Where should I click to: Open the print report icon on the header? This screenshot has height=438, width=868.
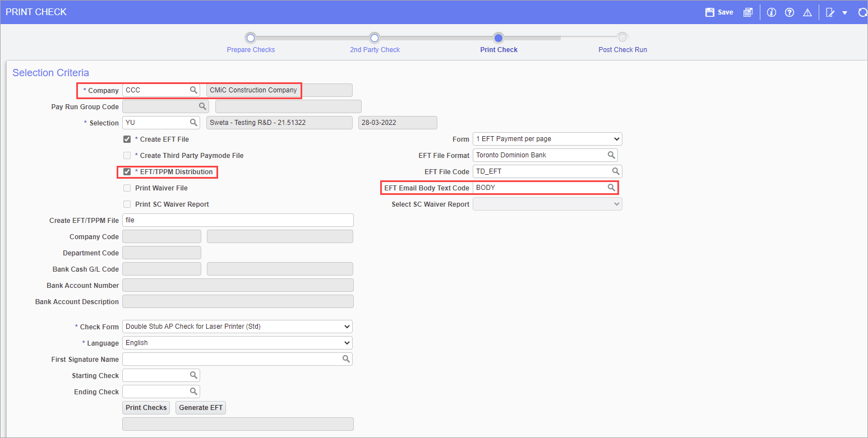click(x=748, y=12)
